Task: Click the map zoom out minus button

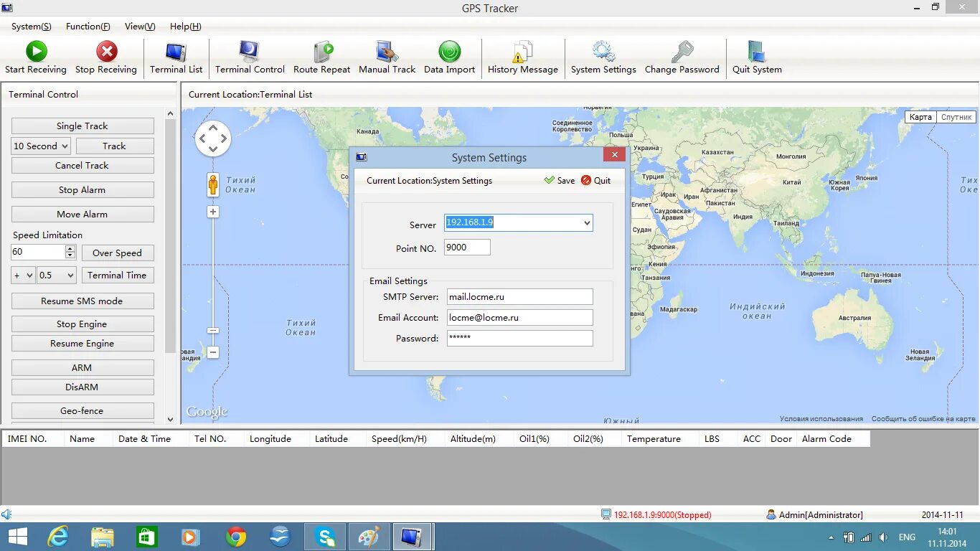Action: click(x=213, y=352)
